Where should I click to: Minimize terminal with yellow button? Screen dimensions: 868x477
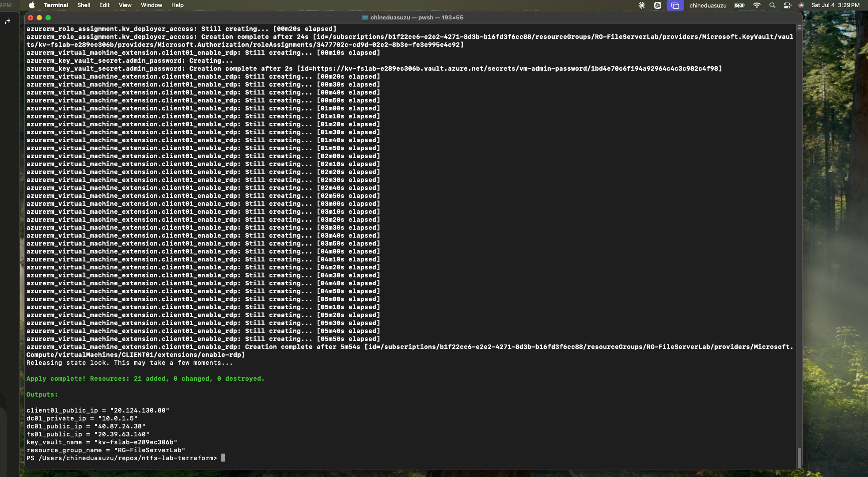coord(39,18)
